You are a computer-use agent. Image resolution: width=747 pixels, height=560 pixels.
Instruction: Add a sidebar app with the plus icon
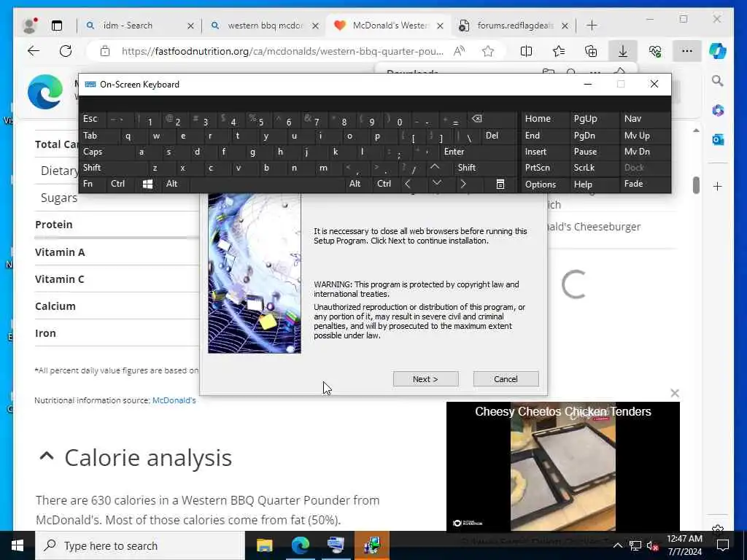(x=718, y=186)
